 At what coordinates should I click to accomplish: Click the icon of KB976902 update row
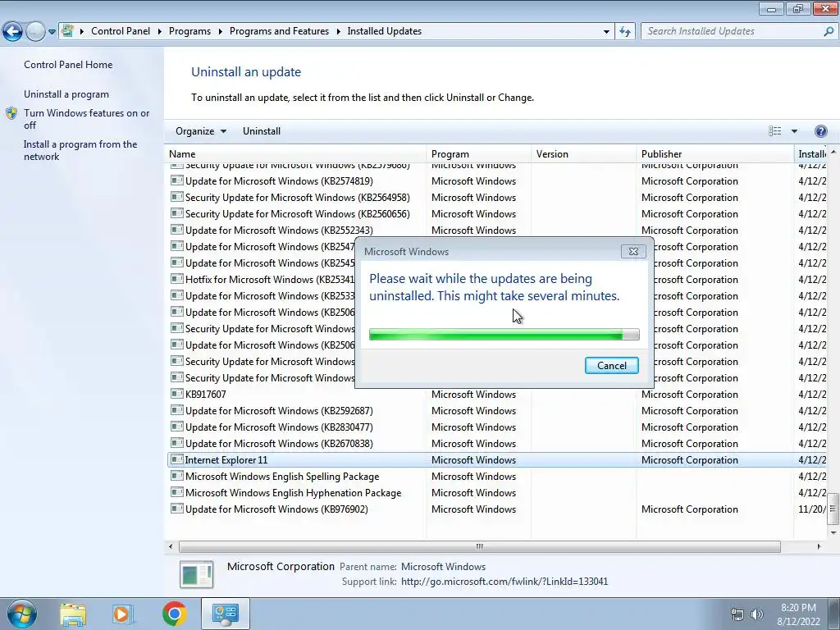point(177,509)
